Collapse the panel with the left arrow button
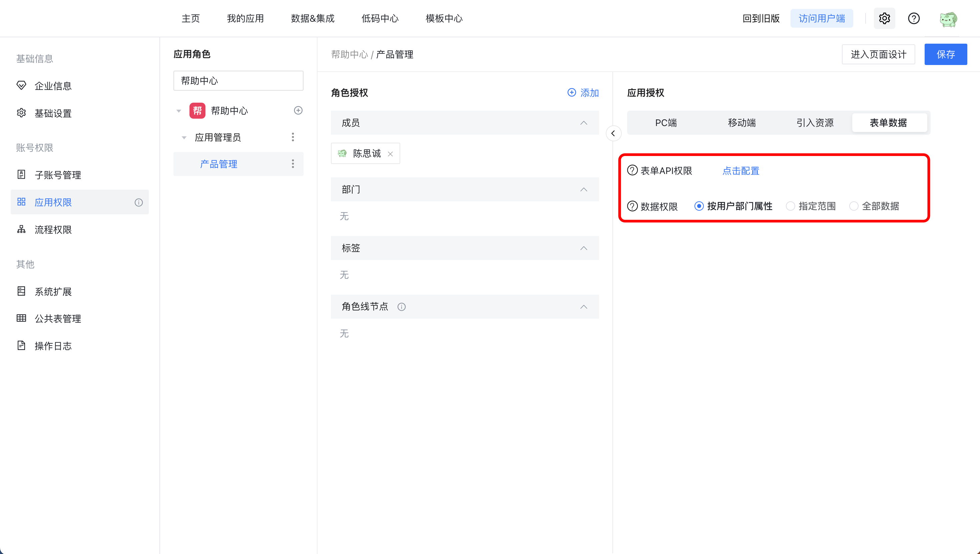The height and width of the screenshot is (554, 980). (x=613, y=133)
